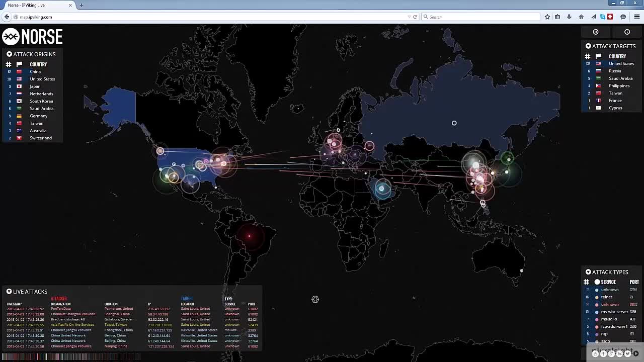Screen dimensions: 644x362
Task: Click the flag column icon in Attack Targets
Action: pos(598,56)
